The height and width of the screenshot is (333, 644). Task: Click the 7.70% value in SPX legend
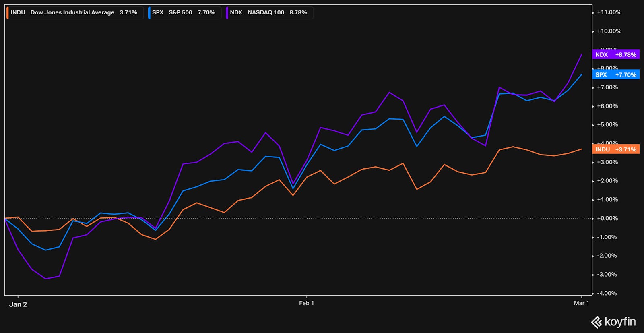[x=206, y=12]
